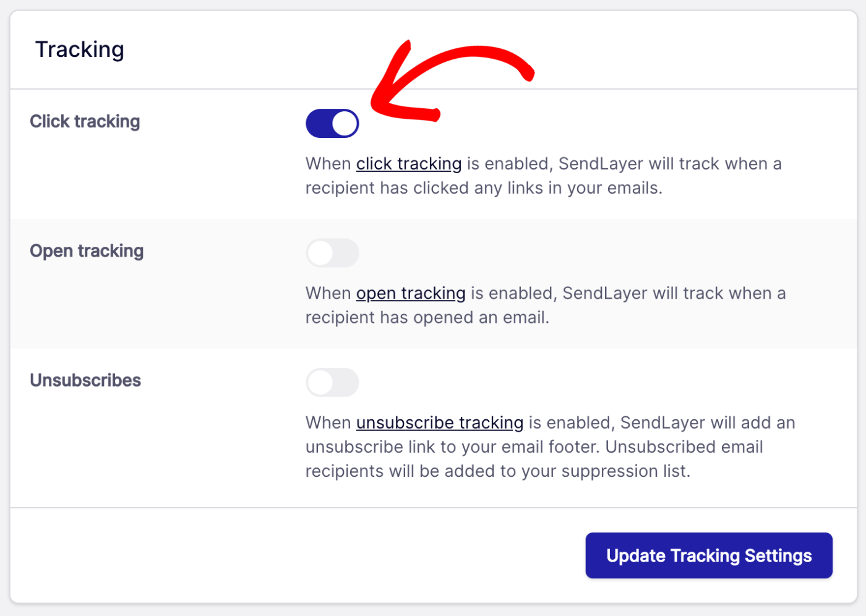Viewport: 866px width, 616px height.
Task: Enable the Open tracking toggle
Action: [x=332, y=252]
